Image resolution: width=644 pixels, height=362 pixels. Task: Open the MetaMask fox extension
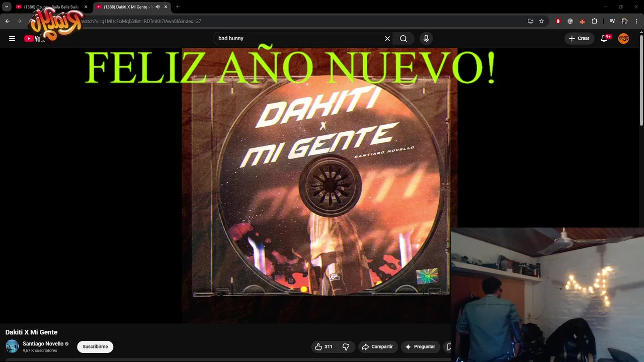pos(582,21)
